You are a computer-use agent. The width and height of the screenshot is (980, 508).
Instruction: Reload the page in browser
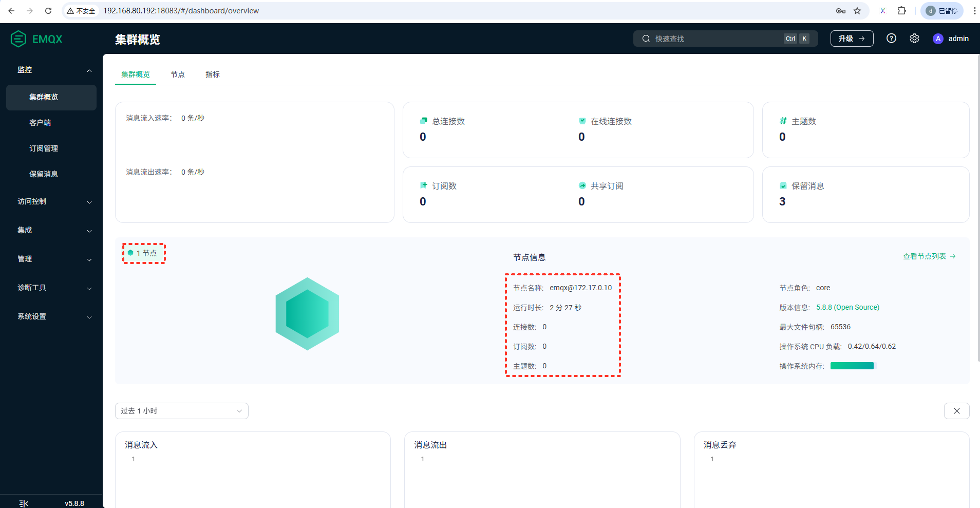click(48, 11)
